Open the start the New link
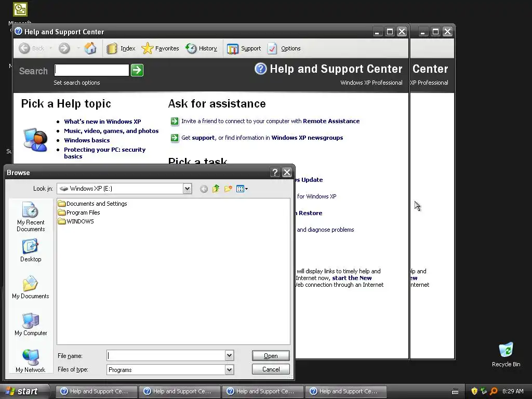Screen dimensions: 532x399 [352, 278]
